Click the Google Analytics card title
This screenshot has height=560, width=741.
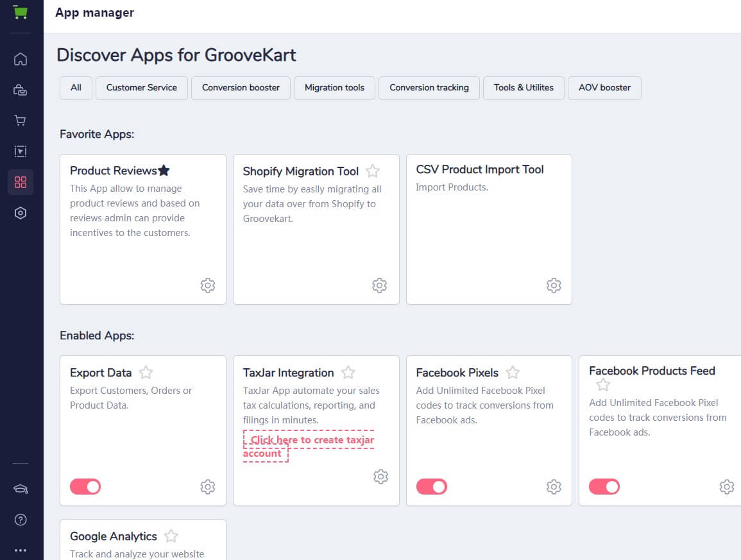click(114, 536)
